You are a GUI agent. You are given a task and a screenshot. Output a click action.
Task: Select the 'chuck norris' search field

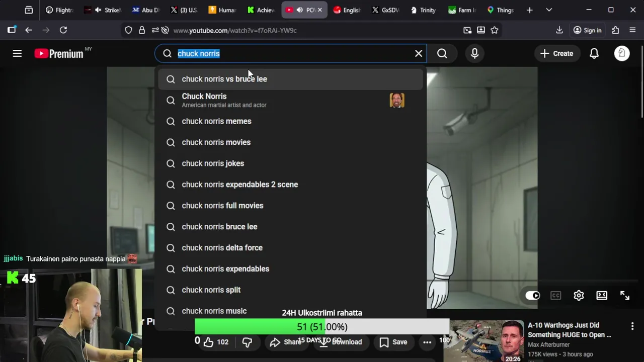pos(291,53)
